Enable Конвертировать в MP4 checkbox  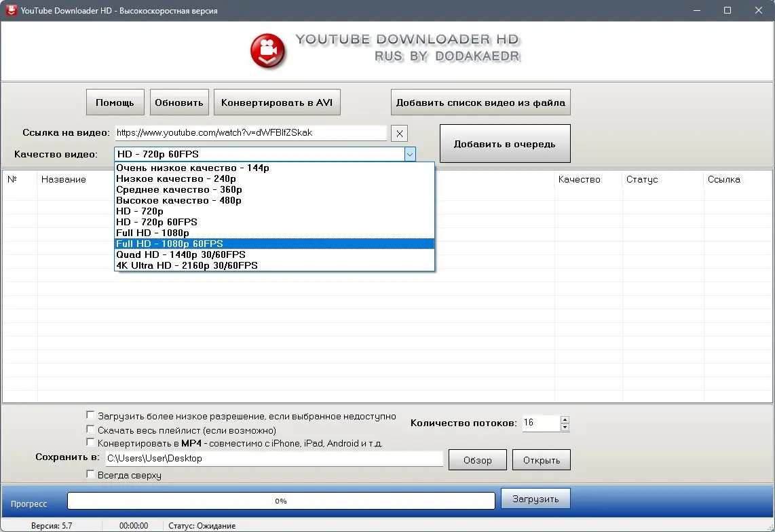pos(90,442)
